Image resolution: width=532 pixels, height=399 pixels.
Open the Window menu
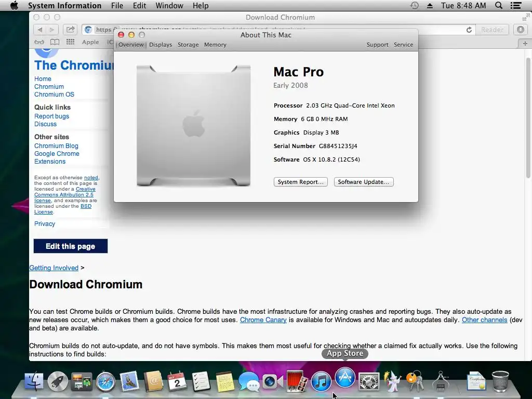coord(169,6)
